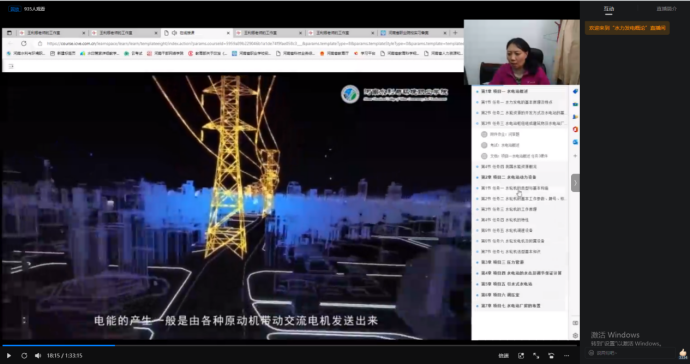Open the playback speed 倍速 button
690x364 pixels.
[x=503, y=356]
